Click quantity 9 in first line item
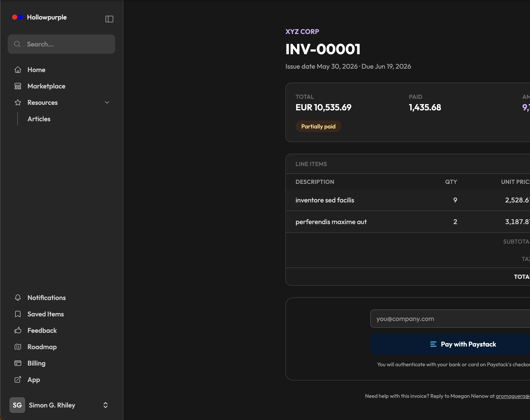The image size is (530, 420). (455, 200)
